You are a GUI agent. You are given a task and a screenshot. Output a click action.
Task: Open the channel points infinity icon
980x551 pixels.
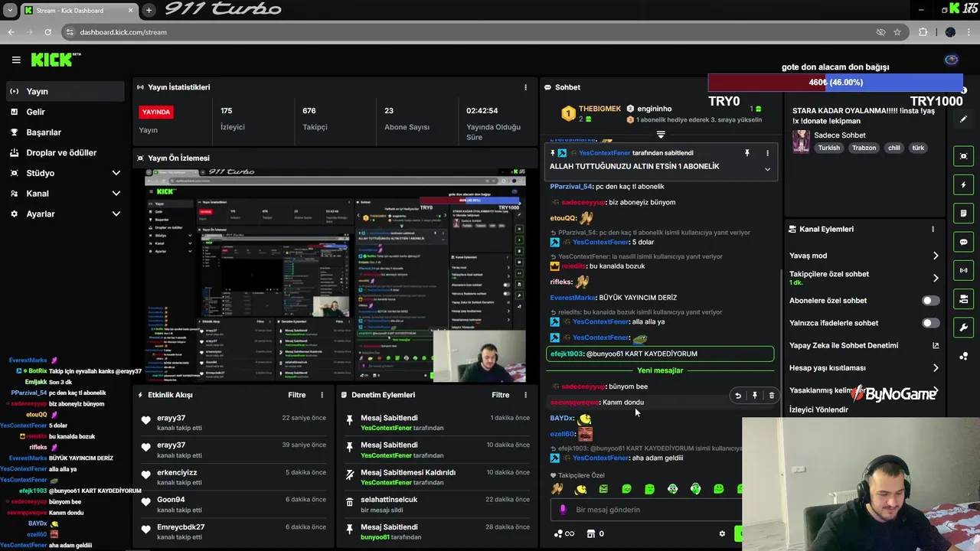[563, 534]
